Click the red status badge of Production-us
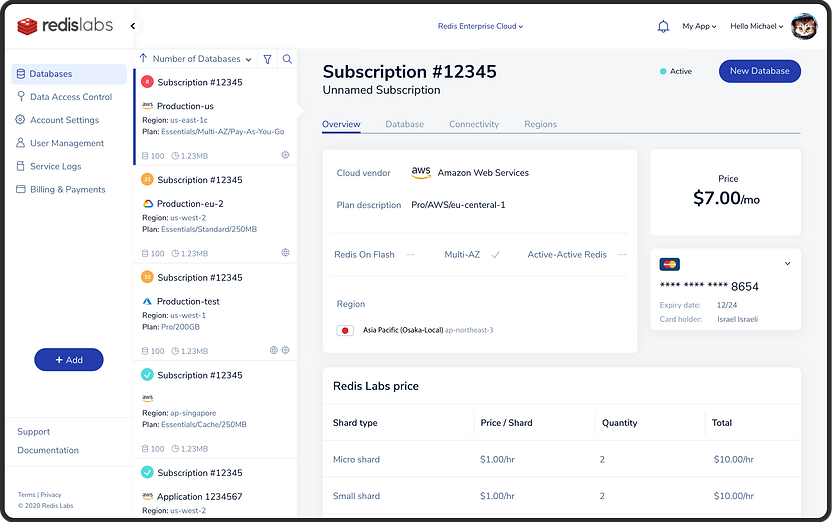 148,82
